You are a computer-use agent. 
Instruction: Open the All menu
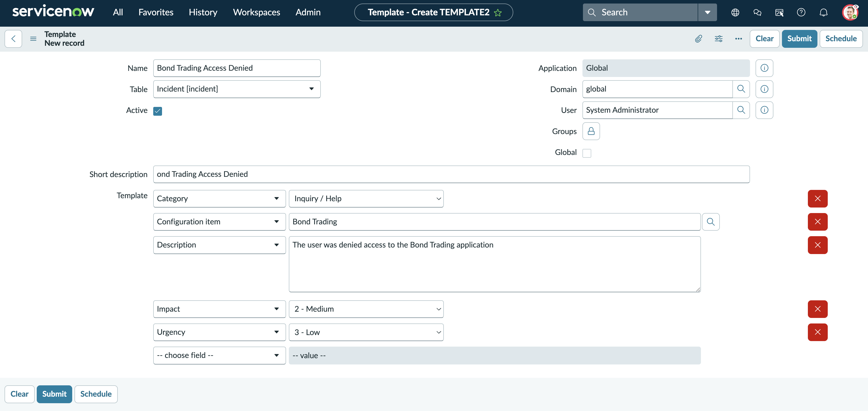click(x=118, y=13)
